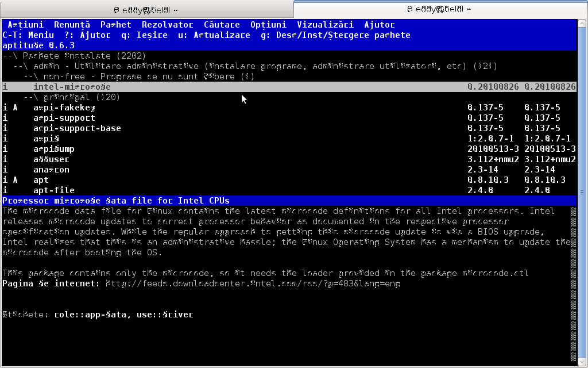
Task: Click the Intel CPUs description heading bar
Action: point(289,201)
